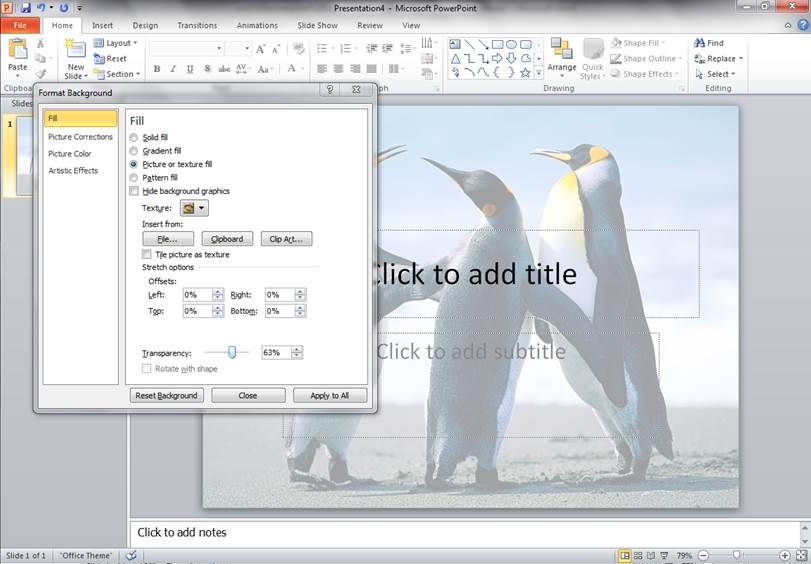Click the Transparency percentage input field

click(x=276, y=352)
